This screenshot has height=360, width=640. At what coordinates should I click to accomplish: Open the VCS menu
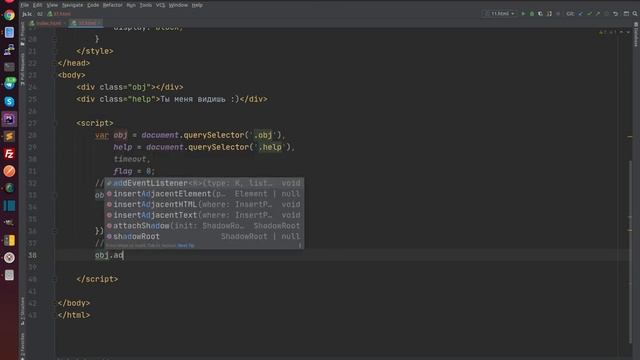pyautogui.click(x=160, y=5)
